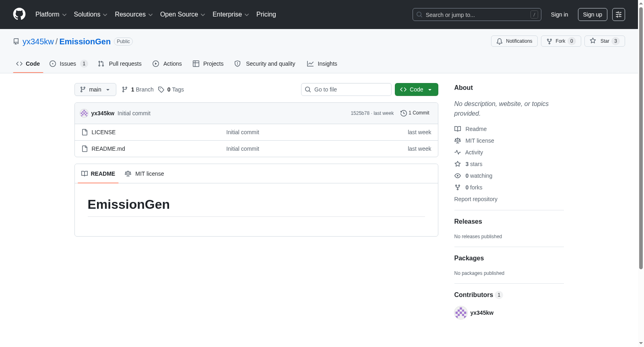Screen dimensions: 644x347
Task: Click the bell icon in Notifications button
Action: click(500, 41)
